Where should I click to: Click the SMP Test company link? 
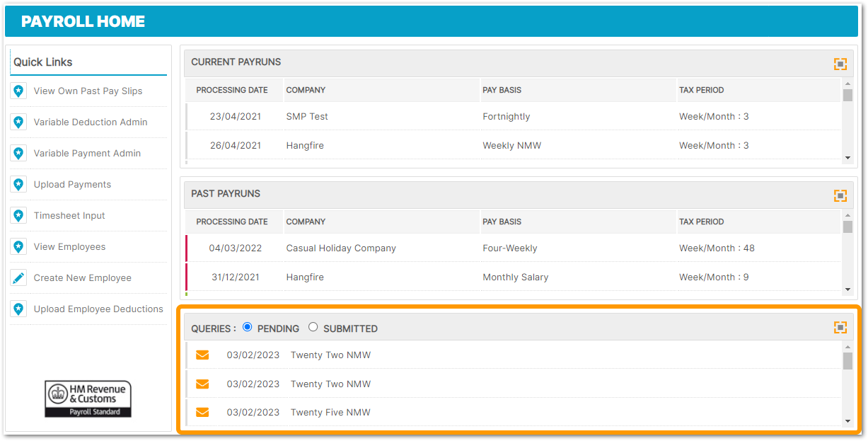[x=304, y=116]
